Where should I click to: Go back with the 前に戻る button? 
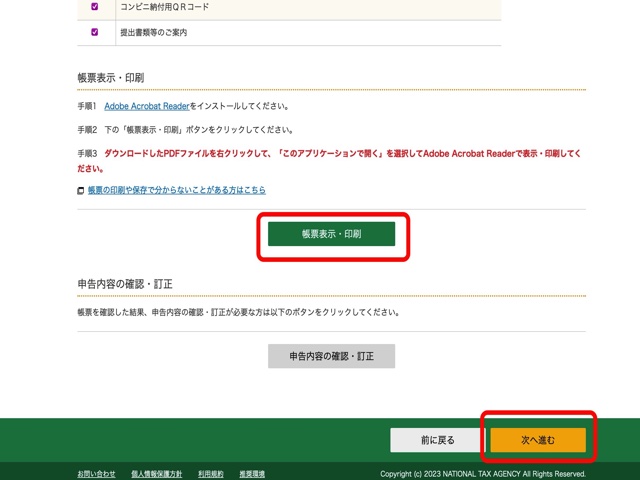point(437,440)
